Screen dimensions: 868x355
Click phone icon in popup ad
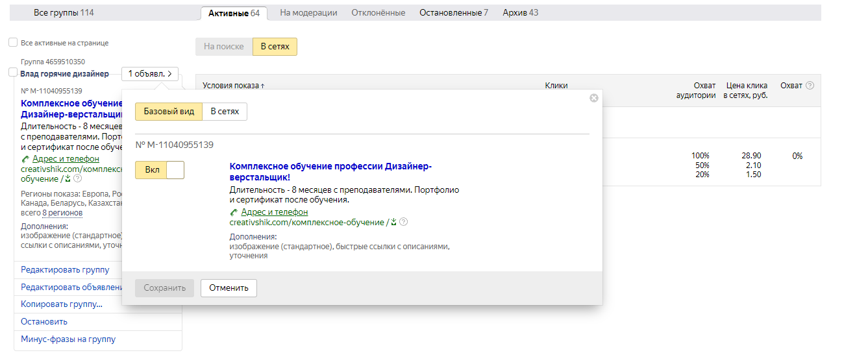click(x=234, y=212)
